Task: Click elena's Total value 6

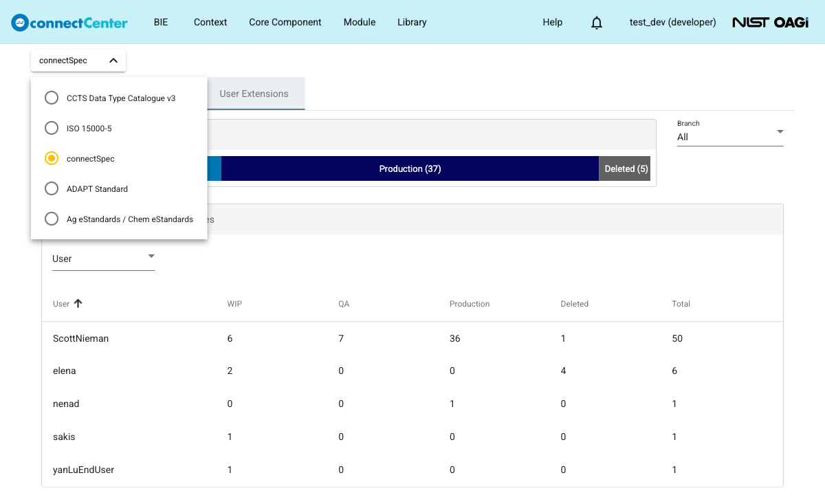Action: 675,371
